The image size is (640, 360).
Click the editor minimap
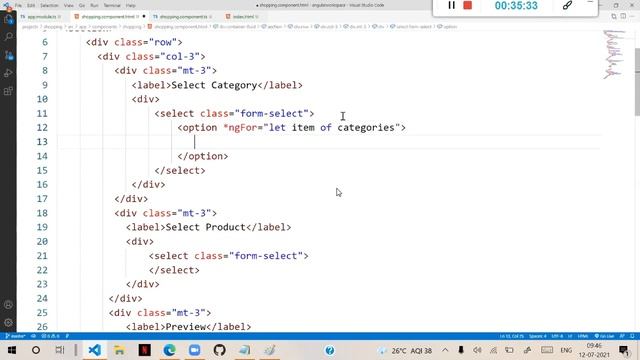[x=614, y=54]
